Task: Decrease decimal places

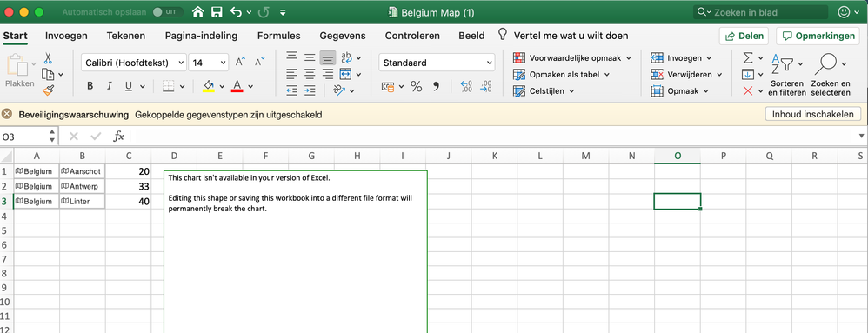Action: click(x=486, y=86)
